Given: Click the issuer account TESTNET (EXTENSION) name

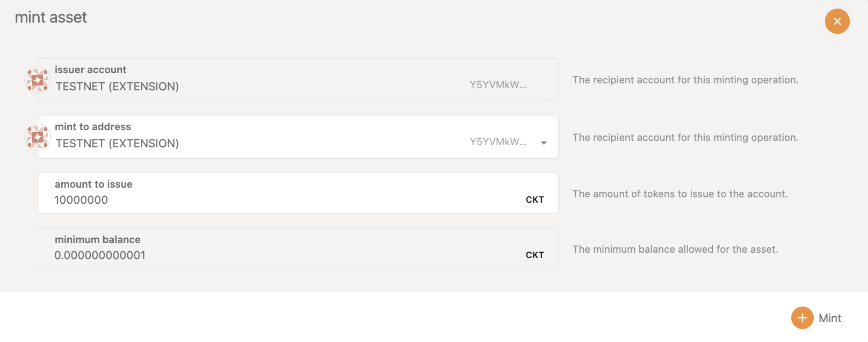Looking at the screenshot, I should [117, 87].
